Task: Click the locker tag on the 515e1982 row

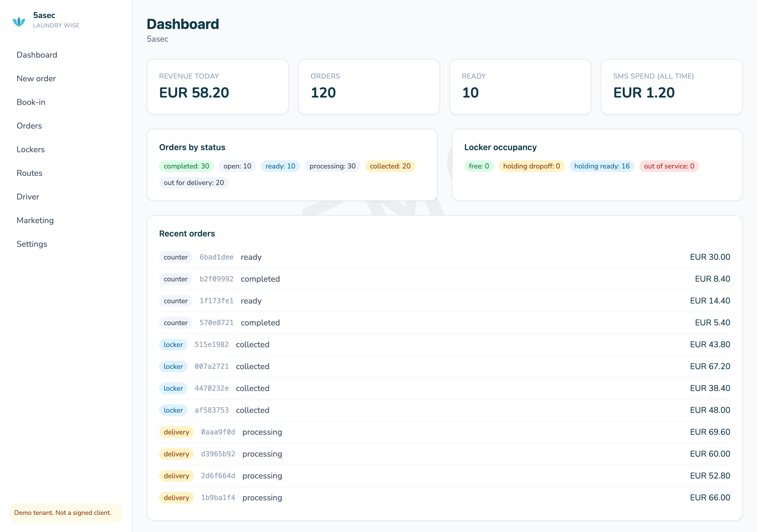Action: pos(173,344)
